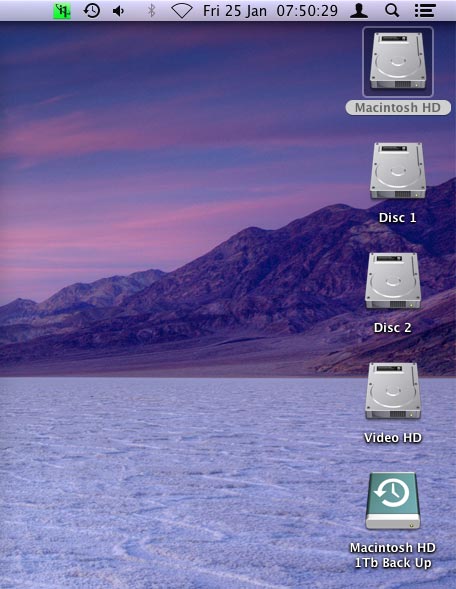Viewport: 456px width, 589px height.
Task: Click the 'Video HD' label
Action: 393,438
